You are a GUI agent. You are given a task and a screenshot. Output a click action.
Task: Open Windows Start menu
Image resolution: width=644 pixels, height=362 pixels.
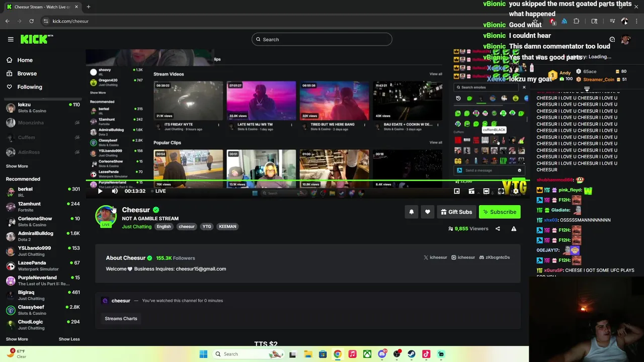point(203,354)
